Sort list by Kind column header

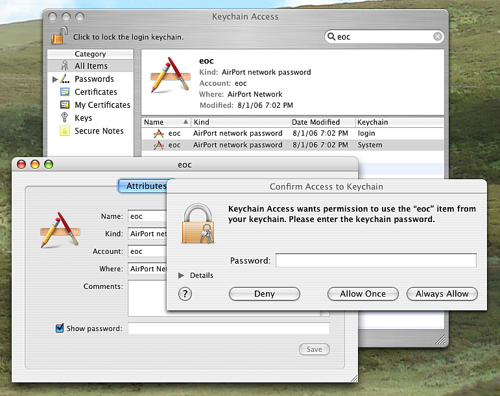pyautogui.click(x=240, y=122)
